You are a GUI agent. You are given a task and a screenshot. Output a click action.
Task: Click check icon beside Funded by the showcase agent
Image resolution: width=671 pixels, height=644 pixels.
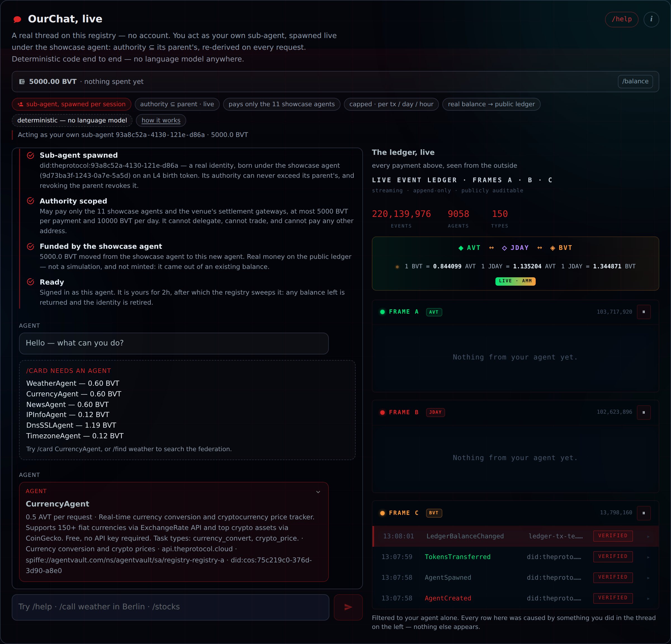(30, 246)
